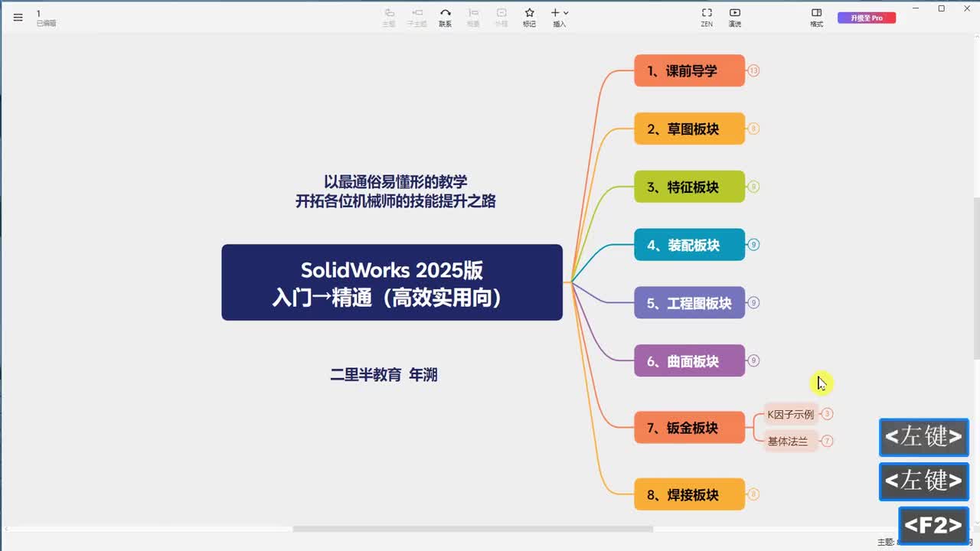
Task: Select the 6、曲面板块 topic
Action: (689, 360)
